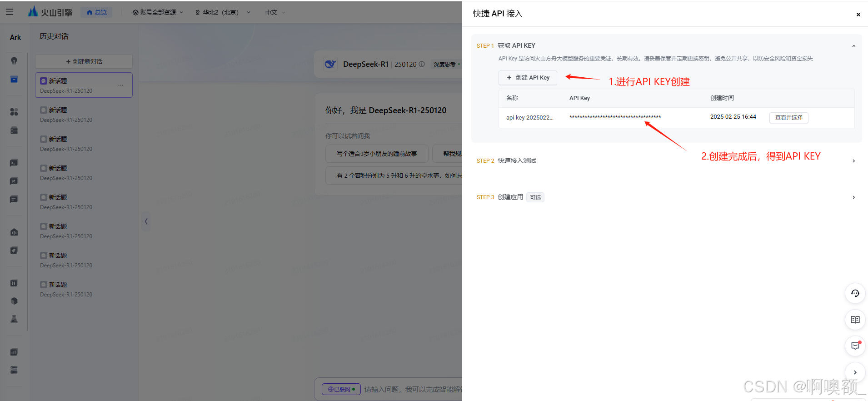Click 创建新对话 to start a chat
The image size is (868, 401).
[84, 61]
